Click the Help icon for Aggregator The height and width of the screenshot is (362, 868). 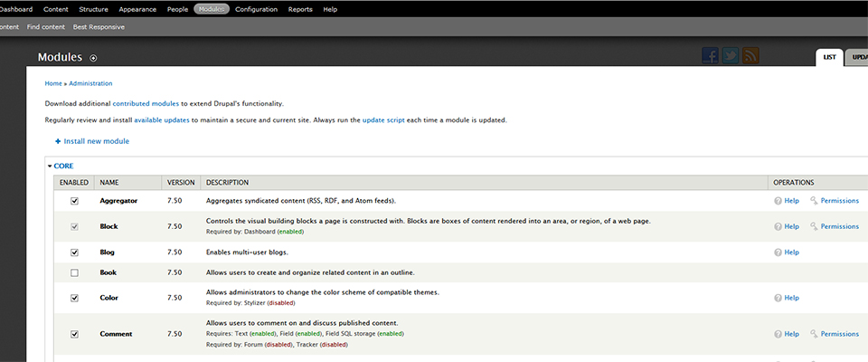pyautogui.click(x=778, y=201)
